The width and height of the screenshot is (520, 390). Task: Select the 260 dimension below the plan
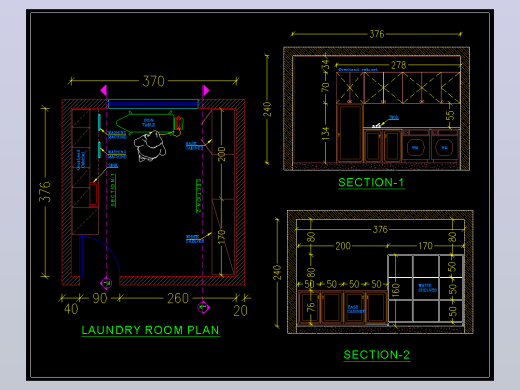178,298
